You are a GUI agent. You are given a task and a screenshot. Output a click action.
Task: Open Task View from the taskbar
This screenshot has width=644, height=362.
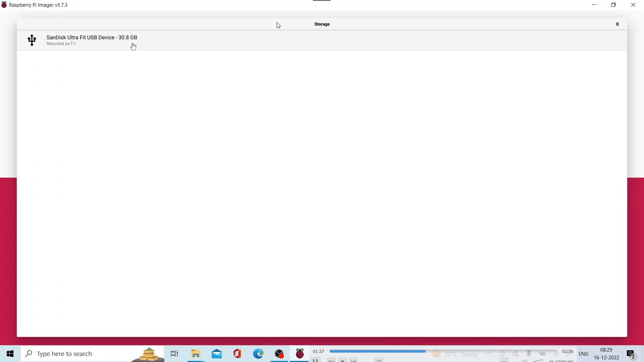point(174,354)
